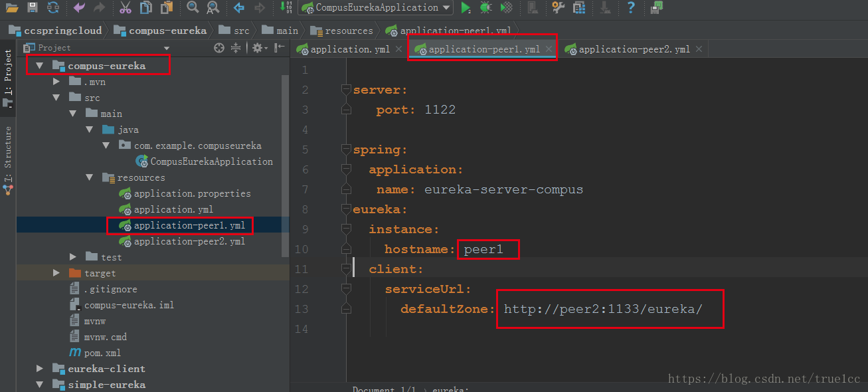Open Settings via the wrench icon
Screen dimensions: 868x392
pyautogui.click(x=559, y=8)
